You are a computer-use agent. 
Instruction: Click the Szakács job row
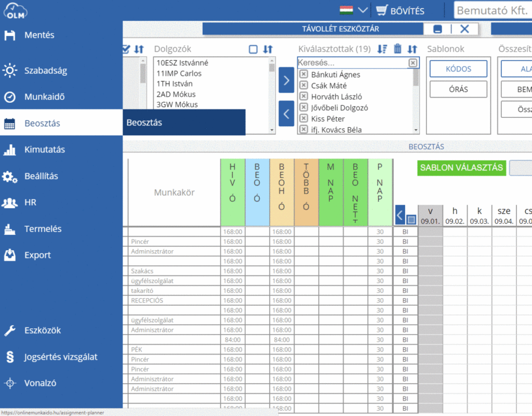point(175,271)
